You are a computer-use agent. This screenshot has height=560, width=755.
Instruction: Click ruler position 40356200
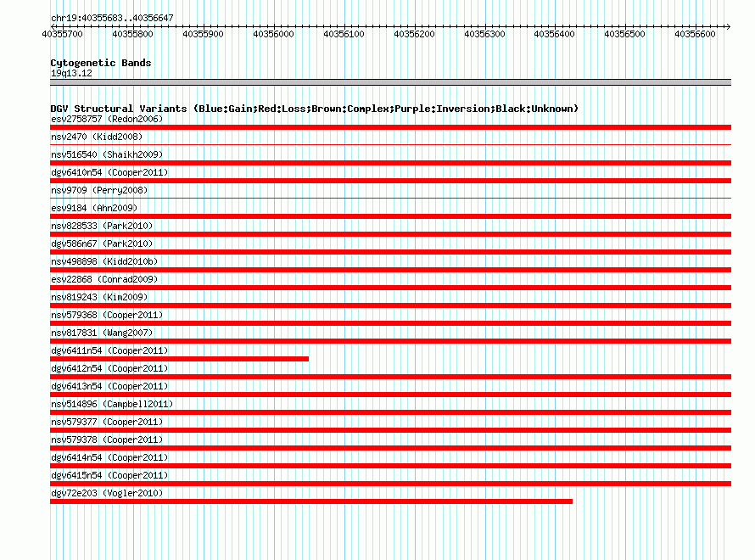pos(414,34)
